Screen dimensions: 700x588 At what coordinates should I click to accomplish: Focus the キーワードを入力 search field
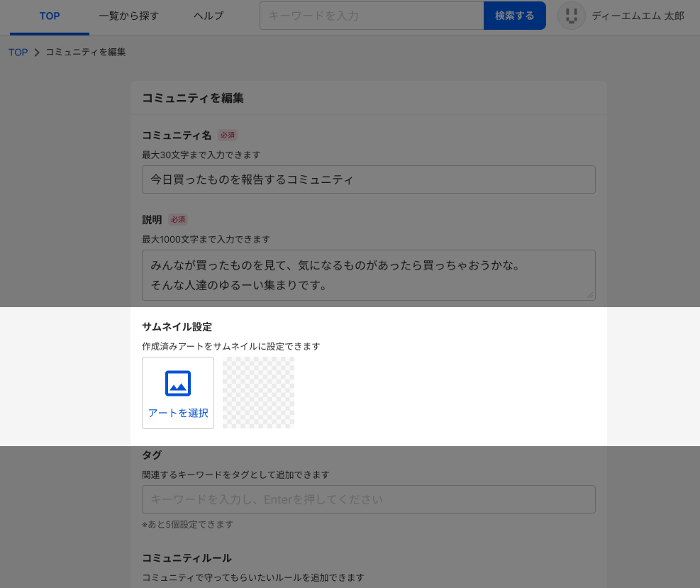[x=372, y=16]
